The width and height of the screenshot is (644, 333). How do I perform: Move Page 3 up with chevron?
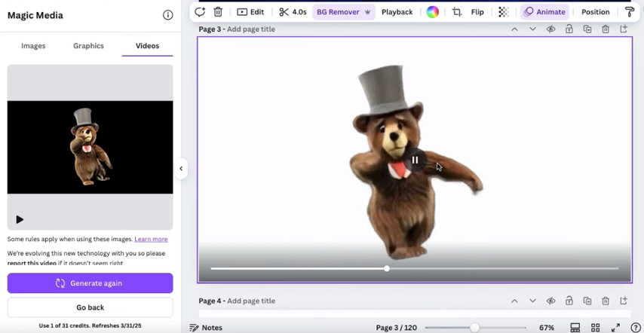pyautogui.click(x=514, y=29)
